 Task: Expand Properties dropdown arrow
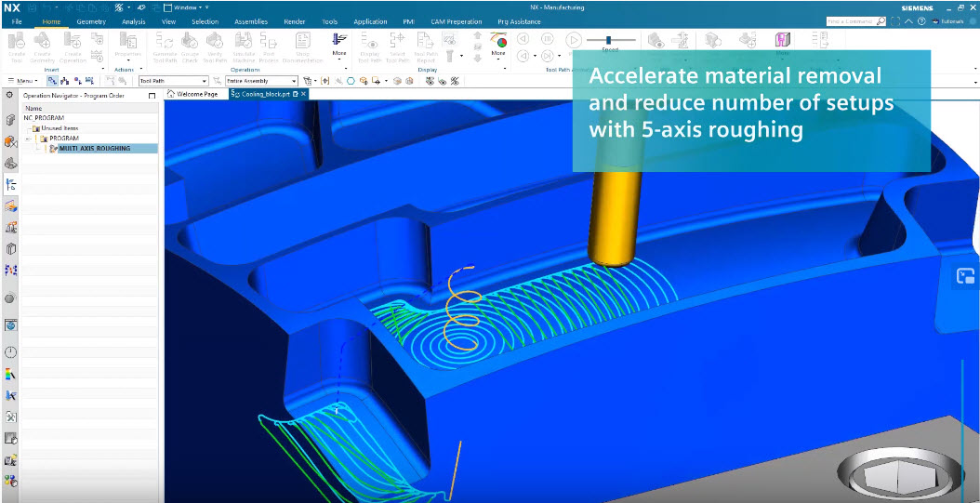coord(128,61)
